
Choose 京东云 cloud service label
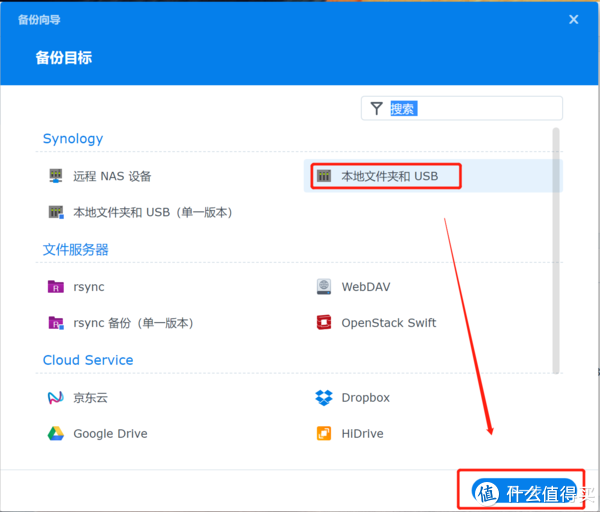click(90, 398)
